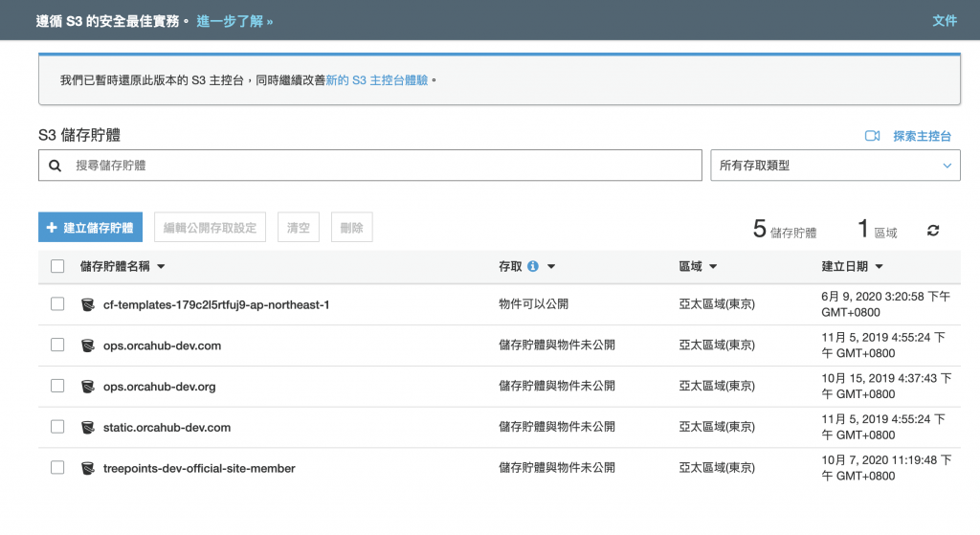Click the 區域 column sort arrow
The width and height of the screenshot is (980, 535).
click(x=713, y=267)
